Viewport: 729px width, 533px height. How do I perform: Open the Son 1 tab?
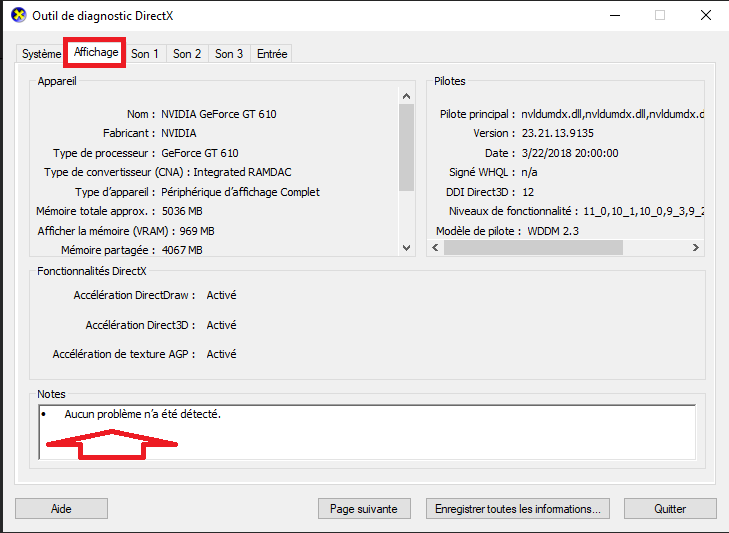(x=145, y=54)
